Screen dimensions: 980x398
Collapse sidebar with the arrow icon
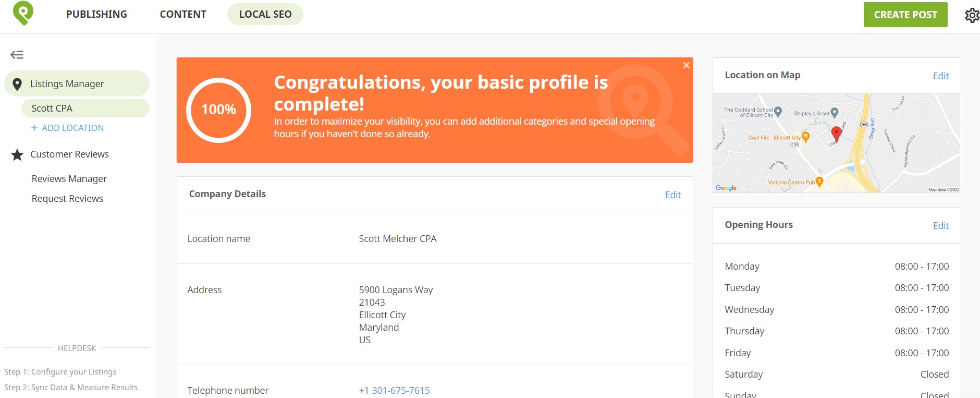tap(17, 55)
